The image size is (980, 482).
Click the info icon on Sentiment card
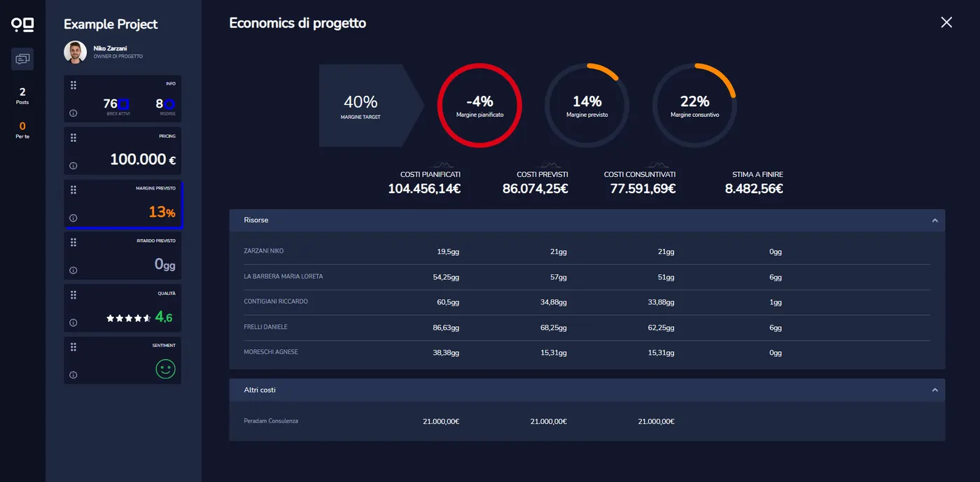click(x=73, y=375)
